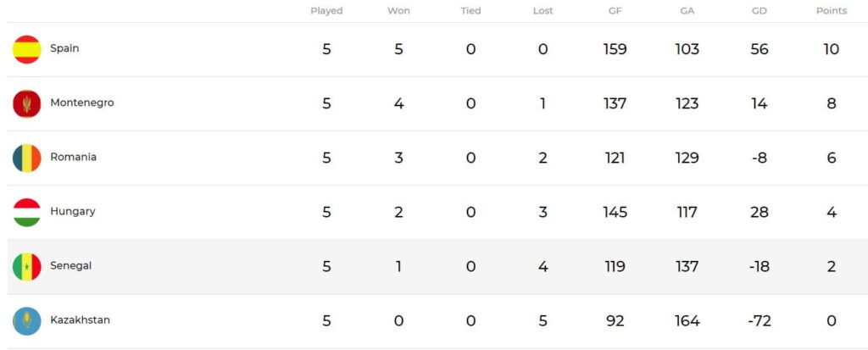Click the Spain flag icon
868x350 pixels.
tap(27, 49)
